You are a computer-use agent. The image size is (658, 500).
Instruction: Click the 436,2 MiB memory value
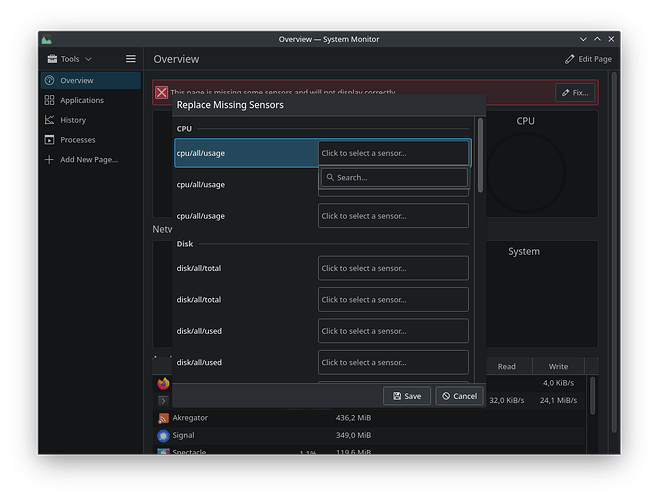(x=353, y=418)
